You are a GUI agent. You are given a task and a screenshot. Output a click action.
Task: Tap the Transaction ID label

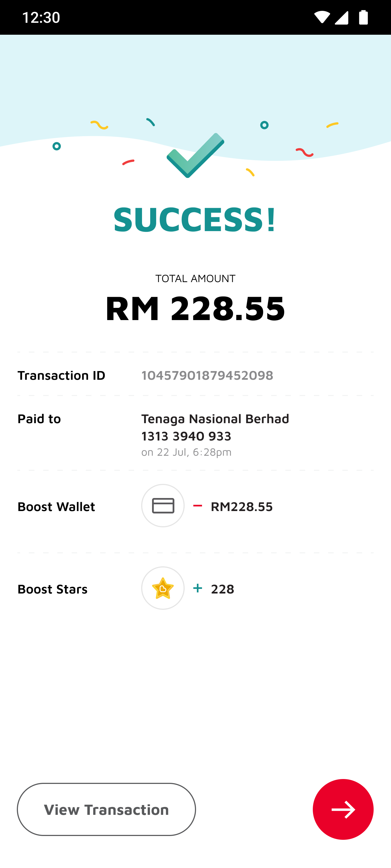pos(61,375)
